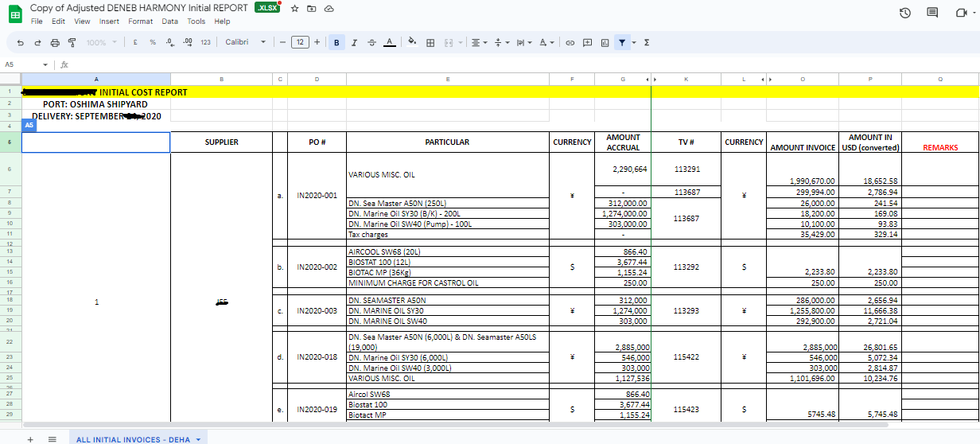Add a new sheet with plus button
The width and height of the screenshot is (980, 444).
(x=30, y=438)
